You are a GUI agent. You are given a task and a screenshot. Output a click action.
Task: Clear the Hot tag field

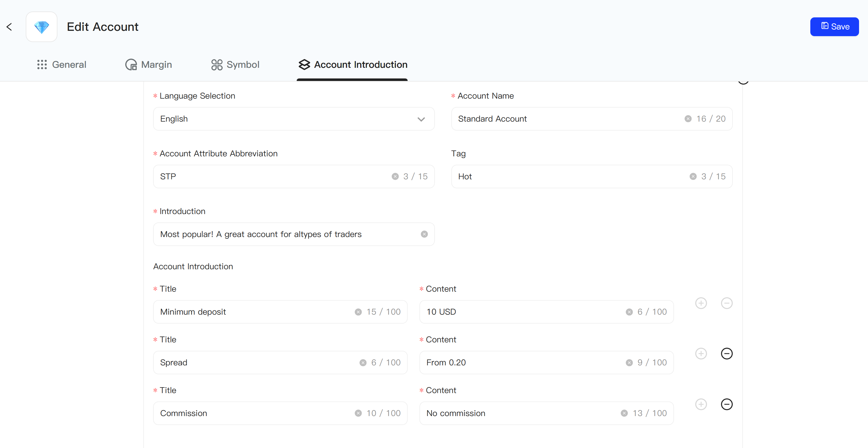pos(693,177)
